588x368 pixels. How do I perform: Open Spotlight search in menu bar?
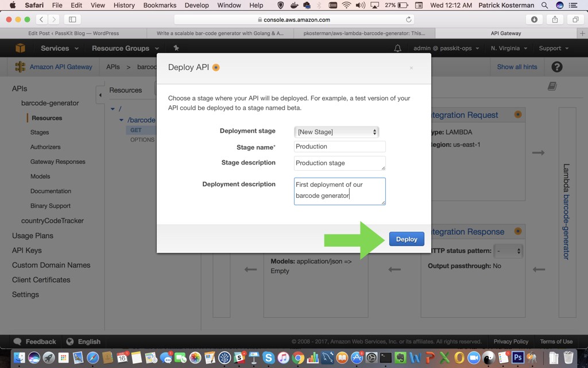(x=544, y=5)
